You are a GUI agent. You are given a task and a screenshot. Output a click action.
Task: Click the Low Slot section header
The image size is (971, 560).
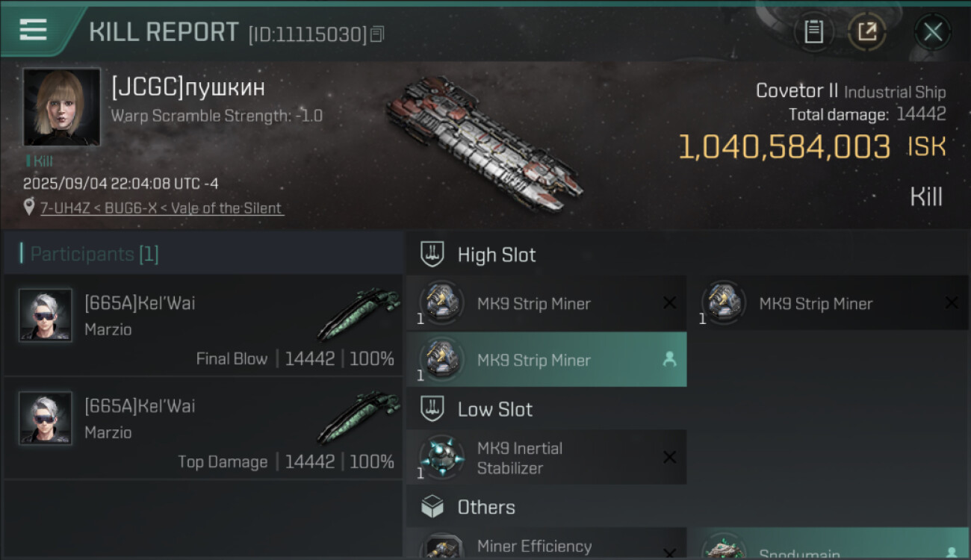click(494, 409)
